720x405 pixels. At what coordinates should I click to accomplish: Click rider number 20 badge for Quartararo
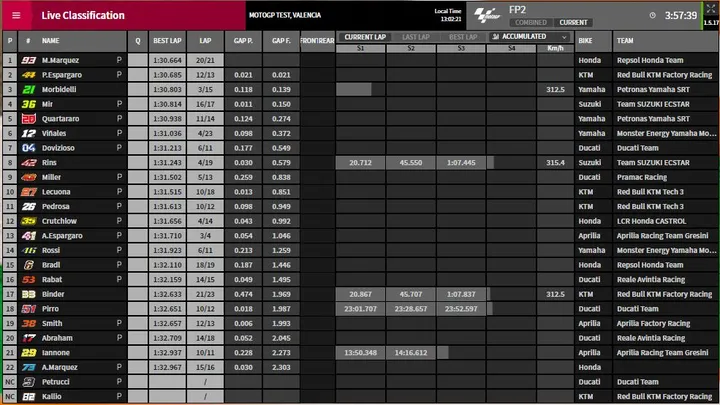28,119
